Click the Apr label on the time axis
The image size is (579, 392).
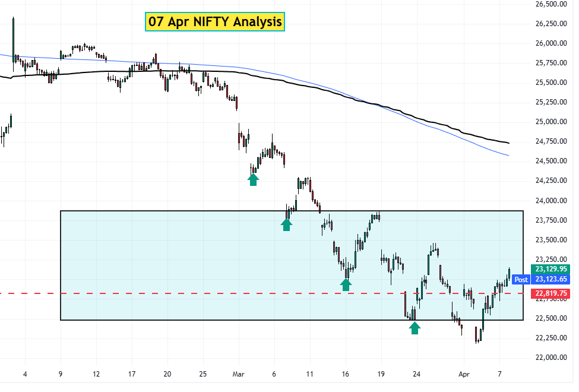tap(464, 375)
